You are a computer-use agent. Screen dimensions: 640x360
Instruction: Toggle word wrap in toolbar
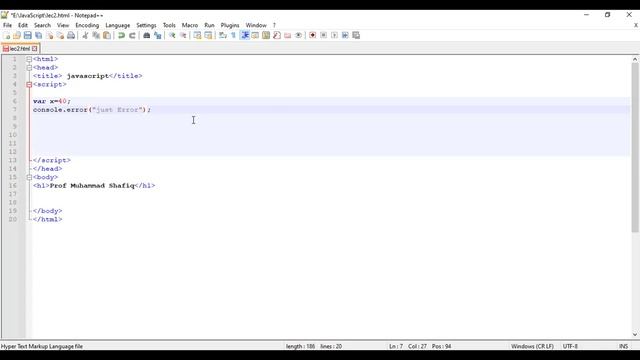[222, 36]
